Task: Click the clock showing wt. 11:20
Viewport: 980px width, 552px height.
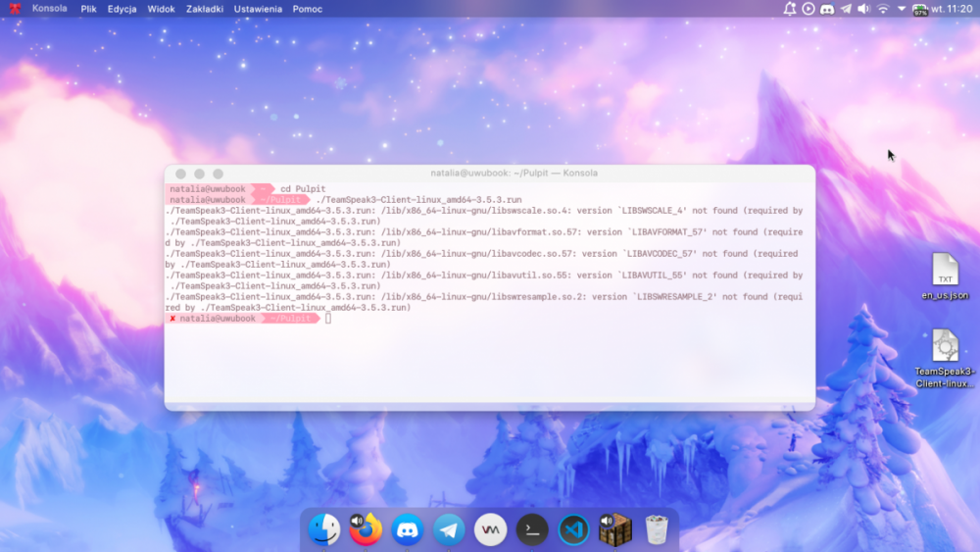Action: coord(953,9)
